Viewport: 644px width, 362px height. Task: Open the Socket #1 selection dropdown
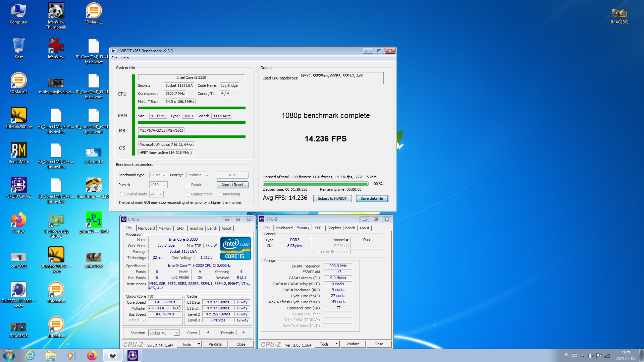(164, 333)
